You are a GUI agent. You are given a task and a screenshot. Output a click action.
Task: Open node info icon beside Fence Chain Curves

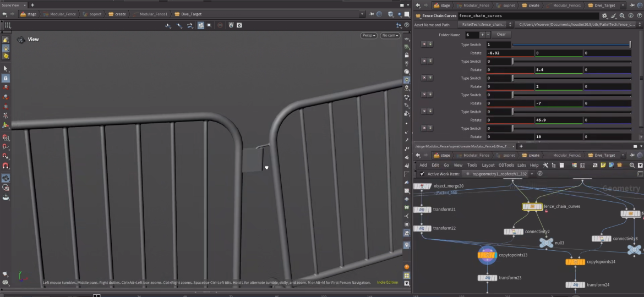[630, 16]
